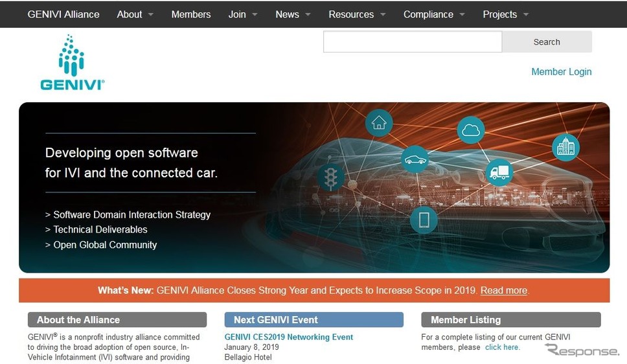This screenshot has width=627, height=364.
Task: Click the Developing open software headline
Action: click(x=131, y=163)
